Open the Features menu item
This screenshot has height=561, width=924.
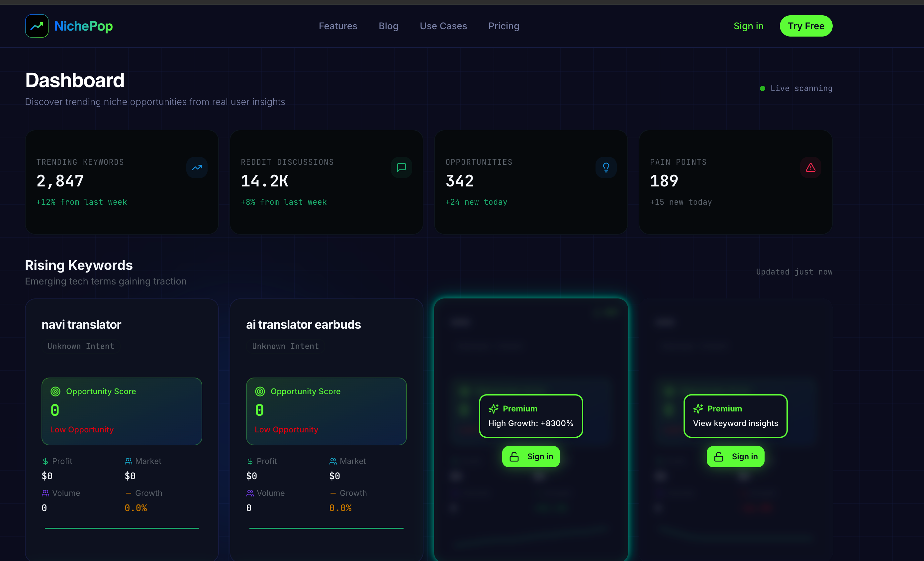pos(338,26)
